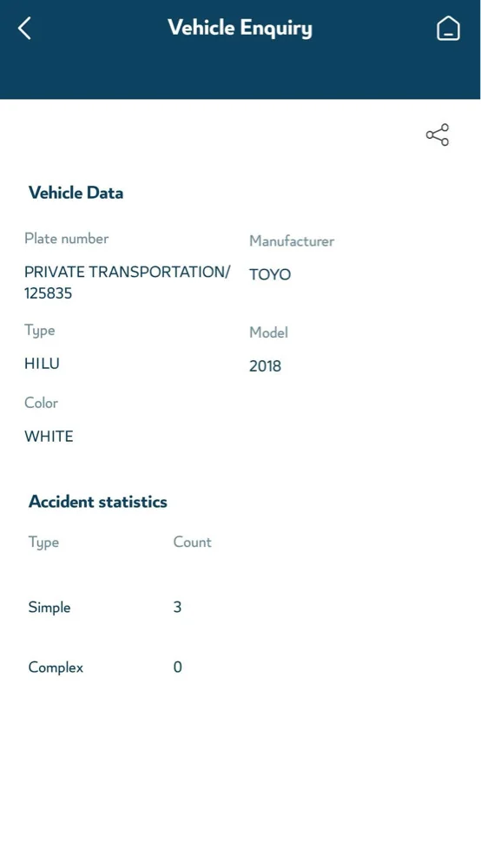This screenshot has height=868, width=481.
Task: Tap the Accident statistics heading
Action: point(98,502)
